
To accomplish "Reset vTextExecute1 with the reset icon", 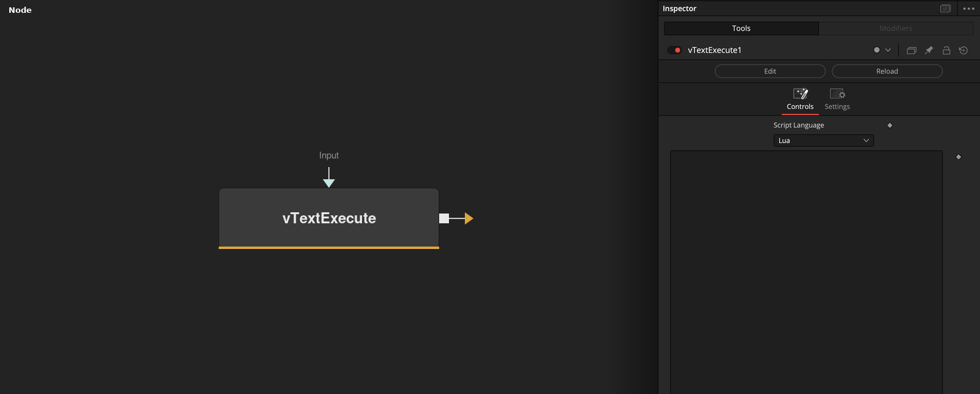I will click(x=963, y=50).
